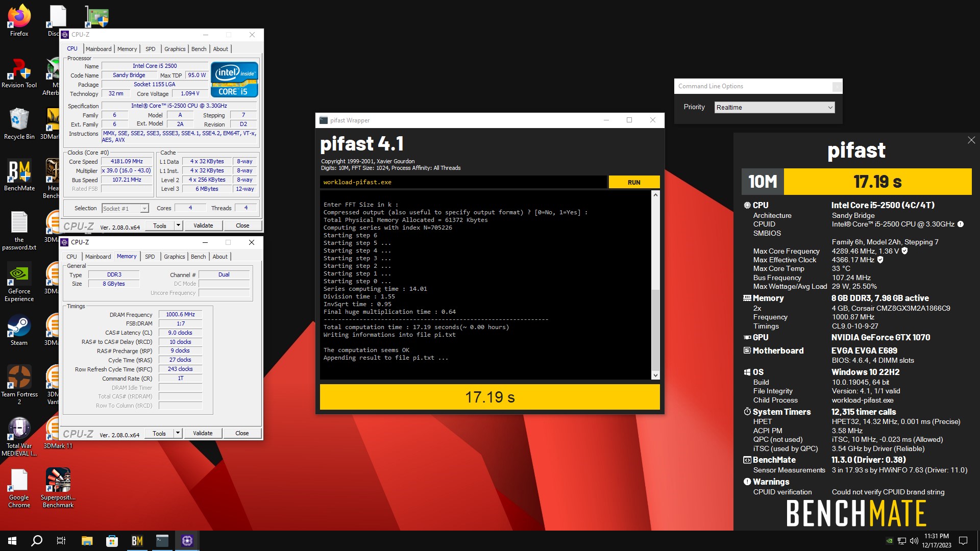Expand the Priority dropdown set to Realtime
The image size is (980, 551).
click(775, 107)
